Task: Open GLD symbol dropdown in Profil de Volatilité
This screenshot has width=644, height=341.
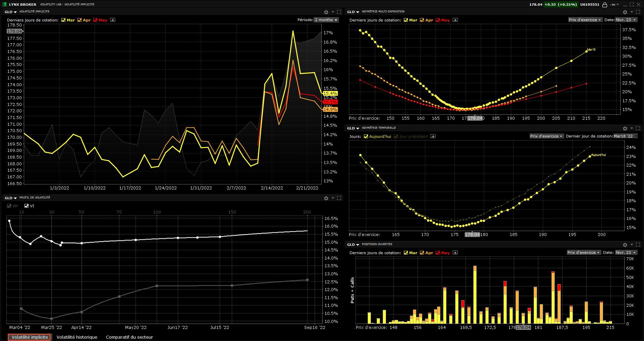Action: tap(11, 198)
